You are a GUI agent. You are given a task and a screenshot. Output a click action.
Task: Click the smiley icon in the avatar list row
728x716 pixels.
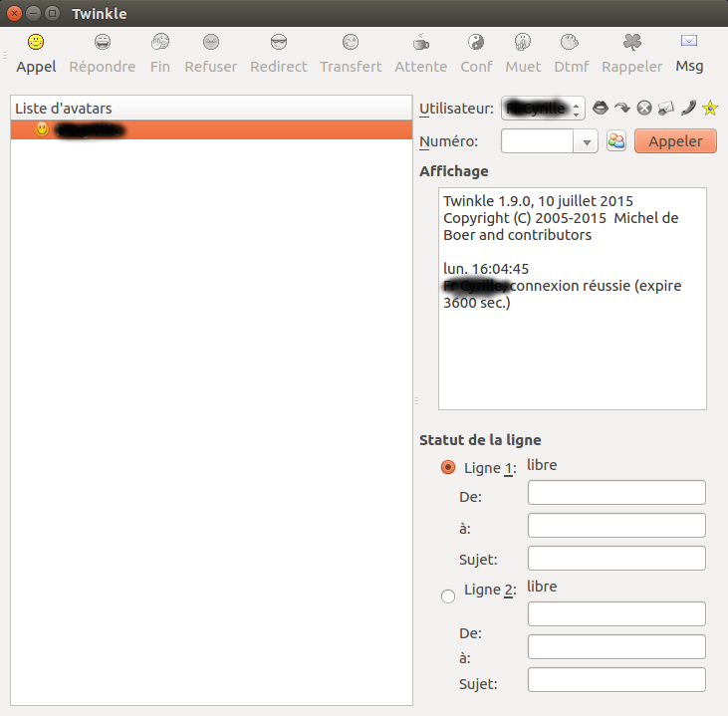pyautogui.click(x=42, y=129)
